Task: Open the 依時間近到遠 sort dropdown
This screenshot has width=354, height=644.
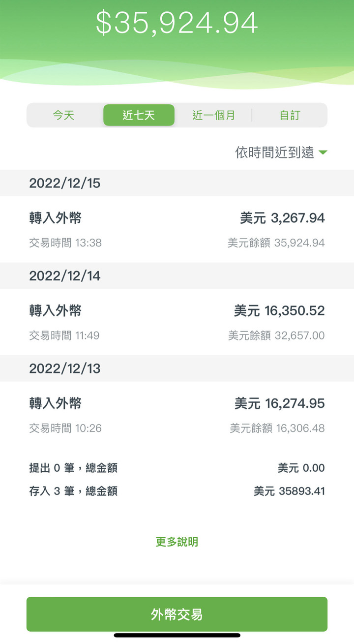Action: (275, 153)
